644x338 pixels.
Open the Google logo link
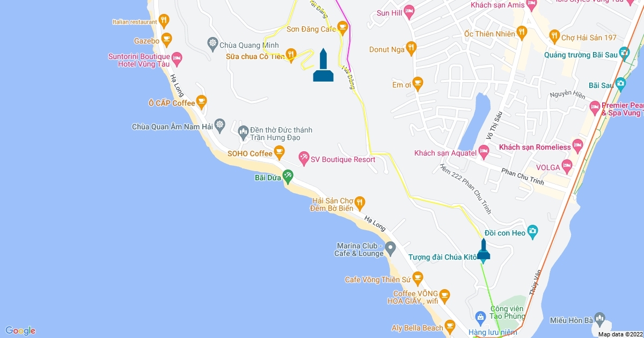click(x=20, y=330)
